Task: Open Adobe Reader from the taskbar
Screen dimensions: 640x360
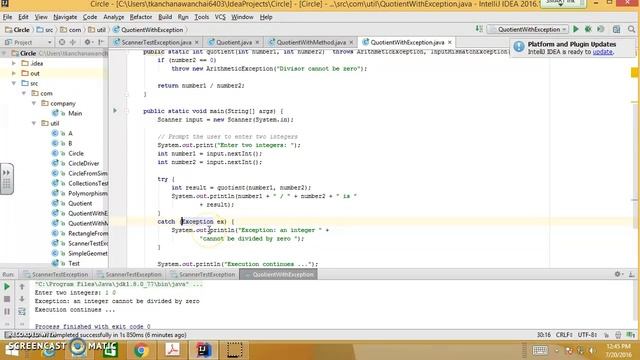Action: pos(172,350)
